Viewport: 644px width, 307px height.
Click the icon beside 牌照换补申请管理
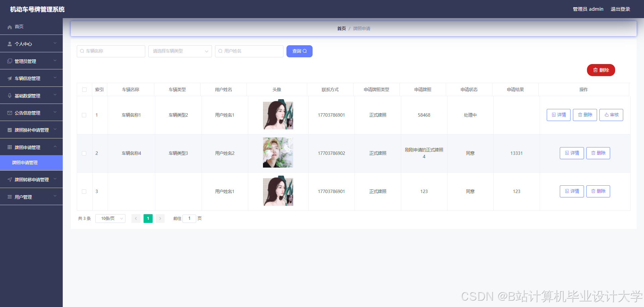10,130
